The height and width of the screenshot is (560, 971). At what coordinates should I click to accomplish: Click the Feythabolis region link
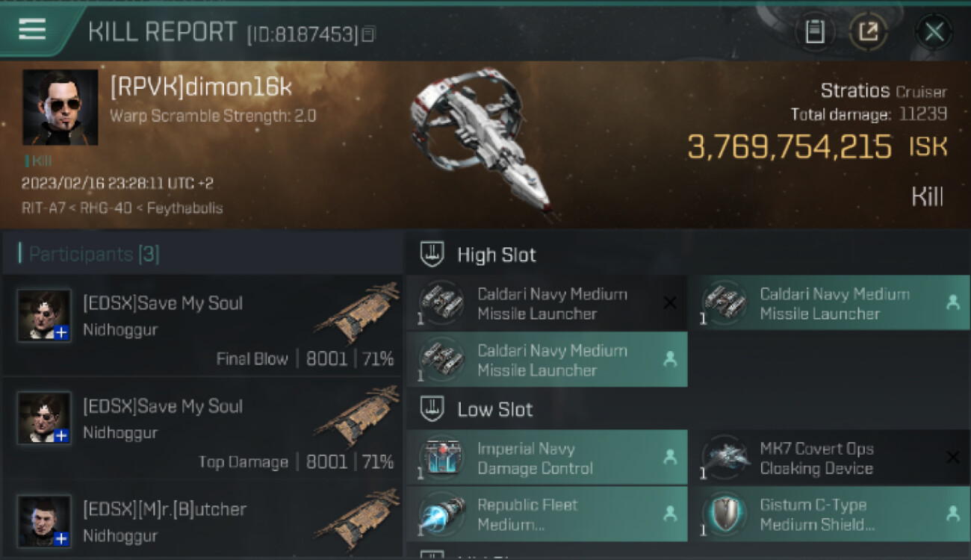[x=186, y=208]
